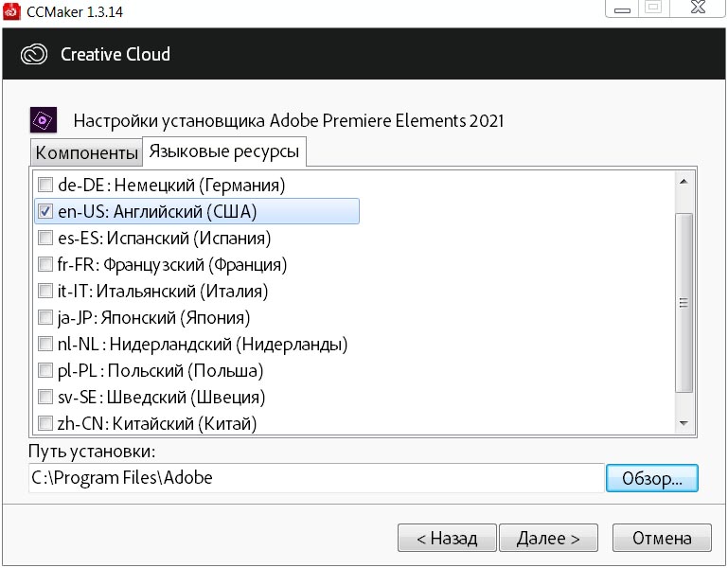Click the CCMaker title bar icon
This screenshot has width=728, height=568.
click(x=12, y=11)
